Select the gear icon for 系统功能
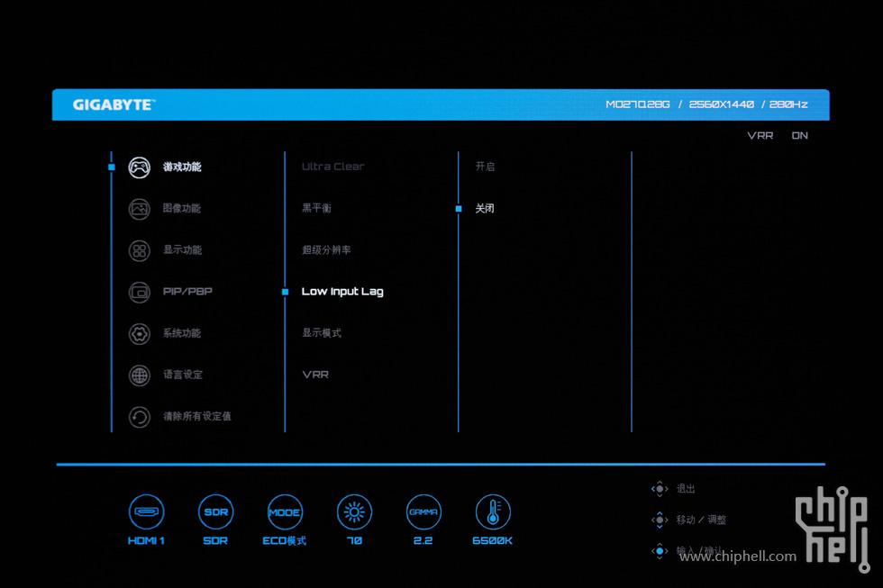 tap(139, 334)
